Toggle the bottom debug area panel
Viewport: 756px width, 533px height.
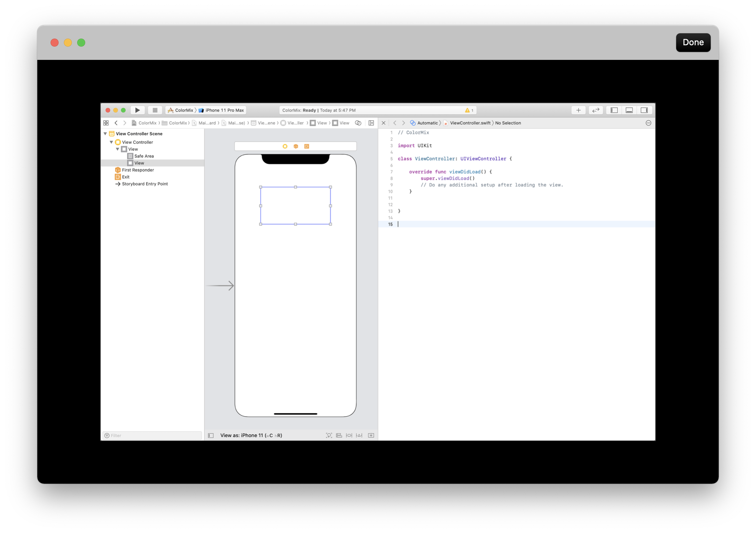[629, 110]
